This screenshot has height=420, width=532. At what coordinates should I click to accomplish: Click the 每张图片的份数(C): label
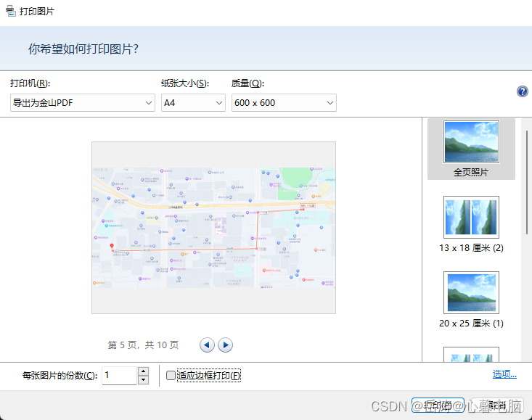[60, 376]
